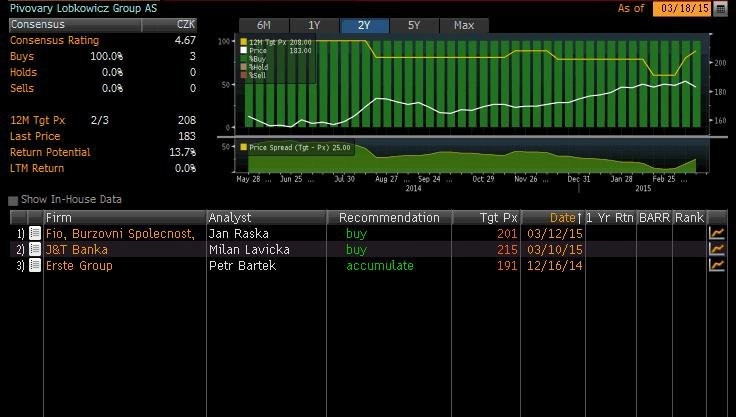Select analyst Jan Raska
The width and height of the screenshot is (736, 417).
(x=238, y=233)
